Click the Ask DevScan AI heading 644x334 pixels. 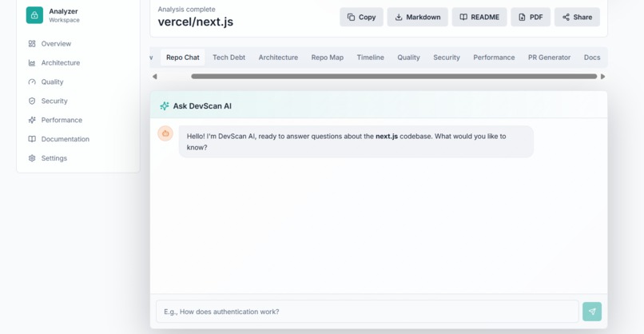[202, 106]
